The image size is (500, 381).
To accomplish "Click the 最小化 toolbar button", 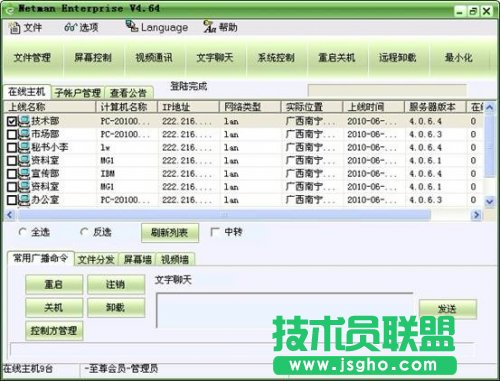I will pyautogui.click(x=459, y=58).
